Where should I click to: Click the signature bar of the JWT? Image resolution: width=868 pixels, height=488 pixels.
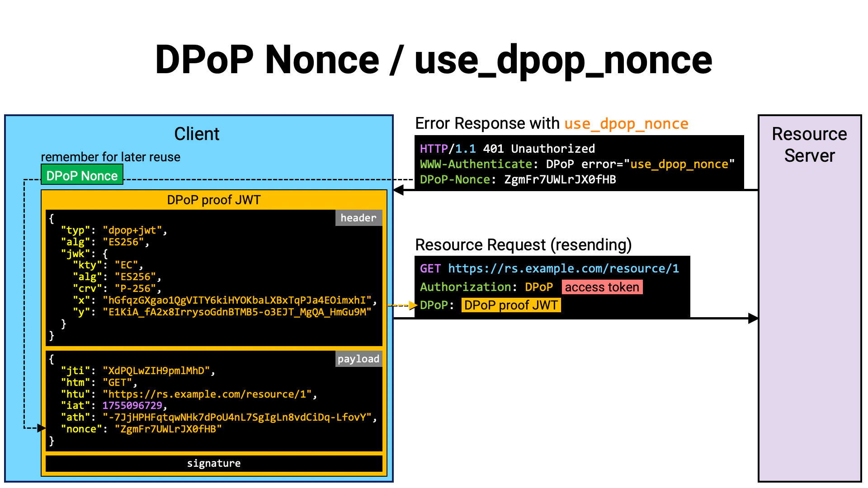(213, 463)
